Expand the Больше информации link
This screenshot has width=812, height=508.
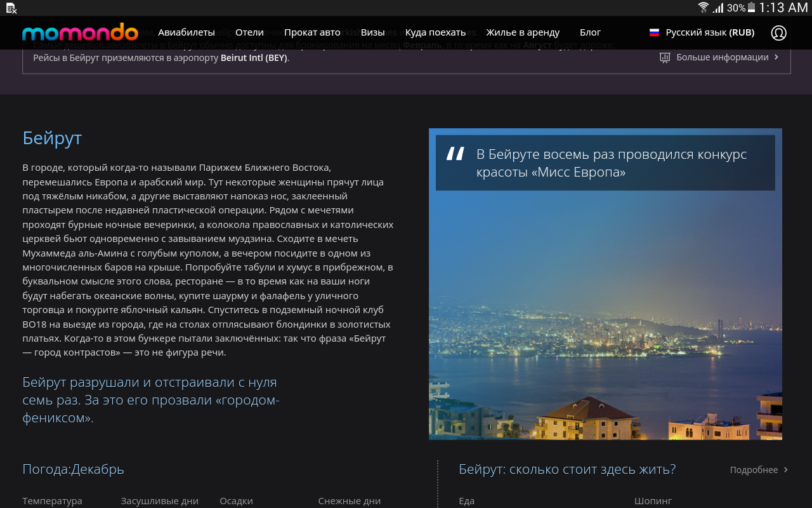click(x=719, y=57)
